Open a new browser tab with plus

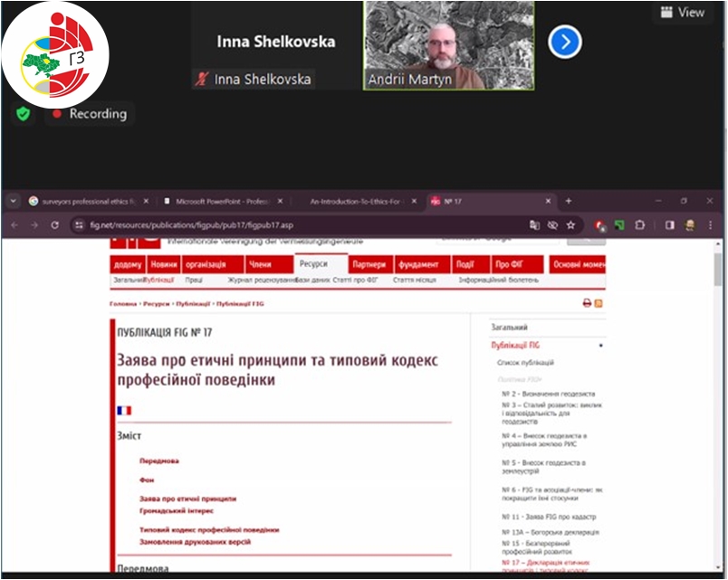coord(569,201)
